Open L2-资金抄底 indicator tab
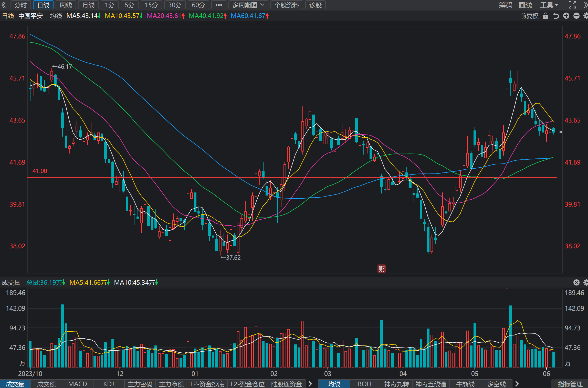Viewport: 588px width, 388px height. 207,384
